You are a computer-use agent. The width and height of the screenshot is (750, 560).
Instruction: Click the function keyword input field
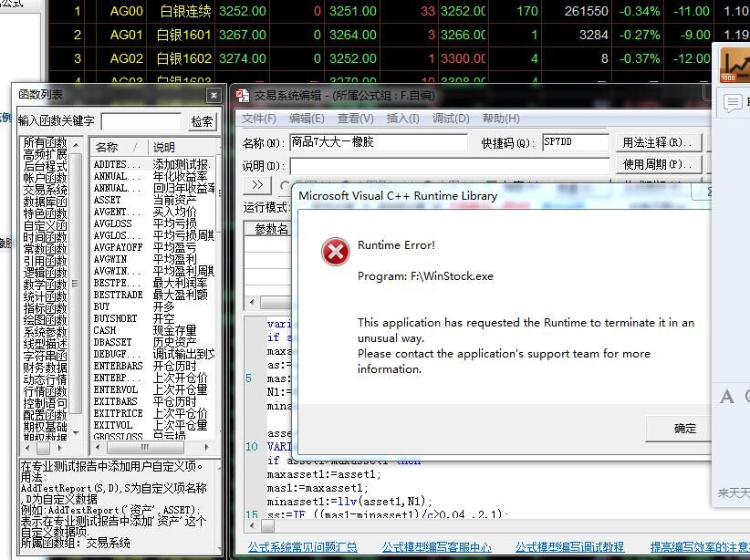(141, 121)
